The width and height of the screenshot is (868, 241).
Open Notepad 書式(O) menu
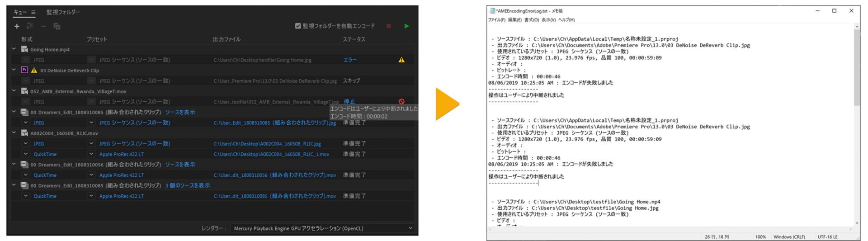point(532,20)
